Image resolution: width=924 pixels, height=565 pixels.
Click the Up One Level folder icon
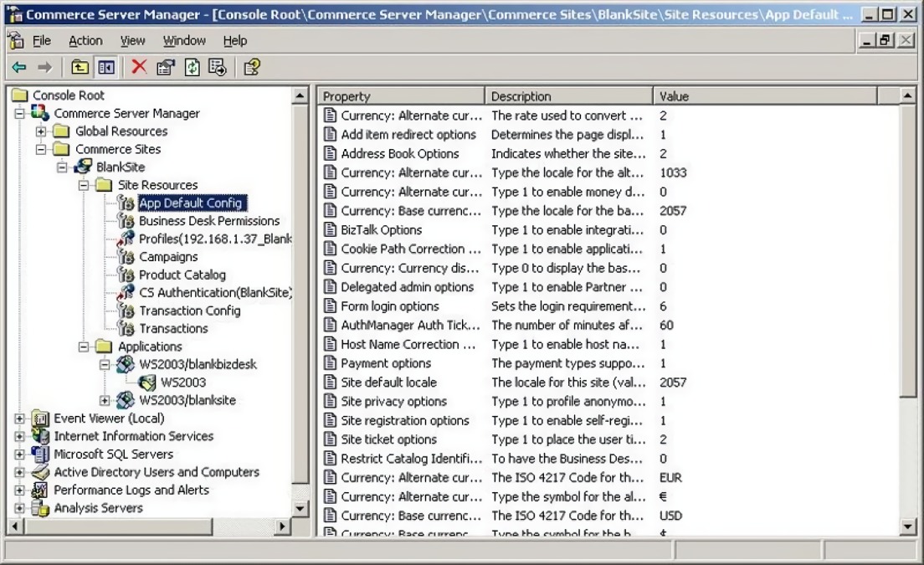79,67
